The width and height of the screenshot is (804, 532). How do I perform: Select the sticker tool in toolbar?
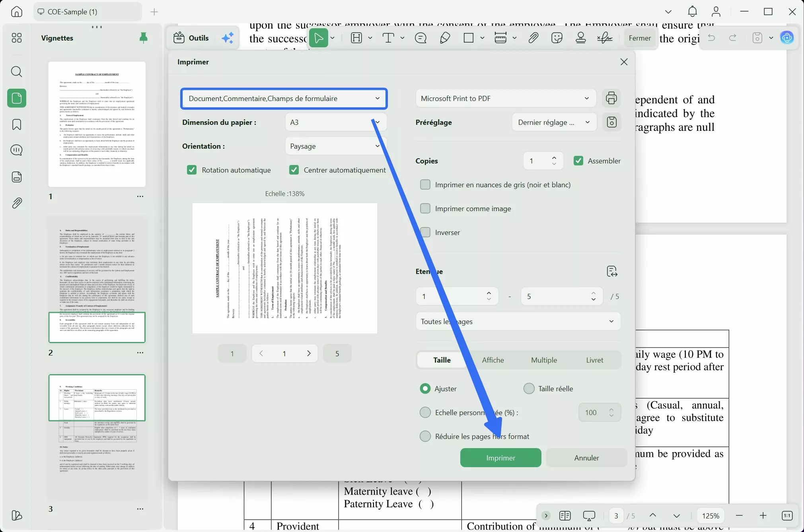pos(557,38)
